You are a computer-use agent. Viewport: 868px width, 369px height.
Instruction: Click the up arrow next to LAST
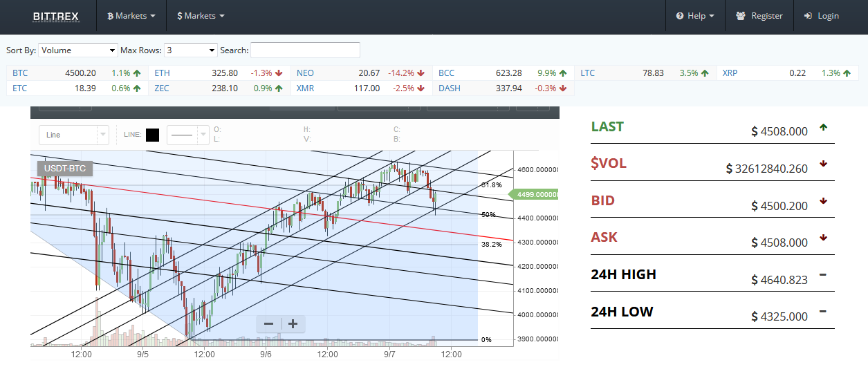823,127
